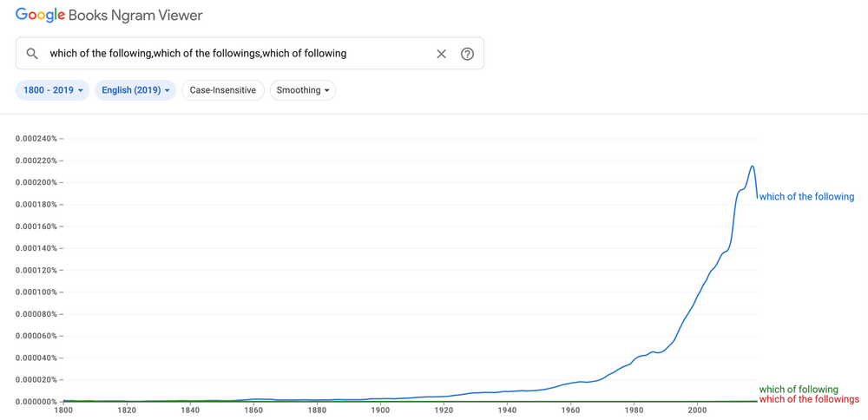The width and height of the screenshot is (868, 420).
Task: Click the blue line peak near 2017
Action: [x=752, y=166]
